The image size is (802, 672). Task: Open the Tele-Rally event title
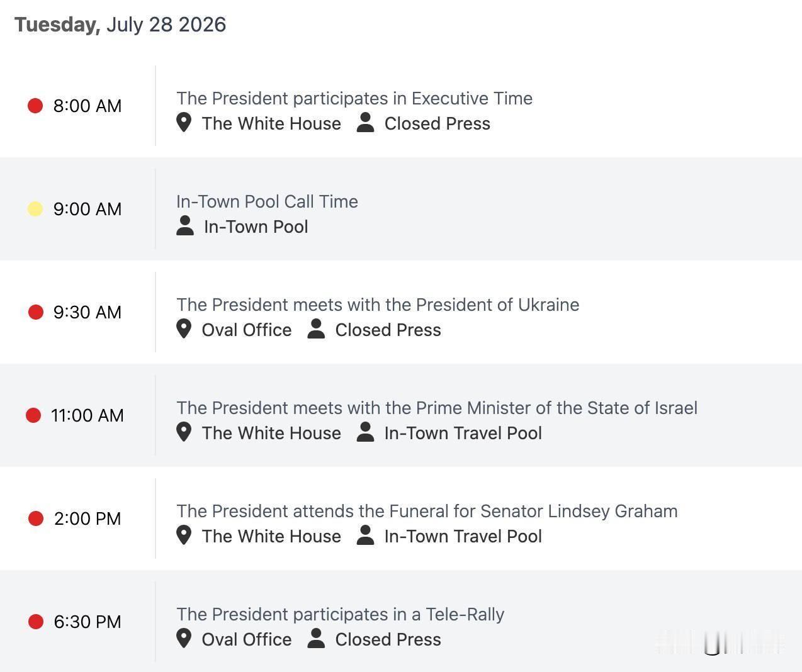coord(340,614)
